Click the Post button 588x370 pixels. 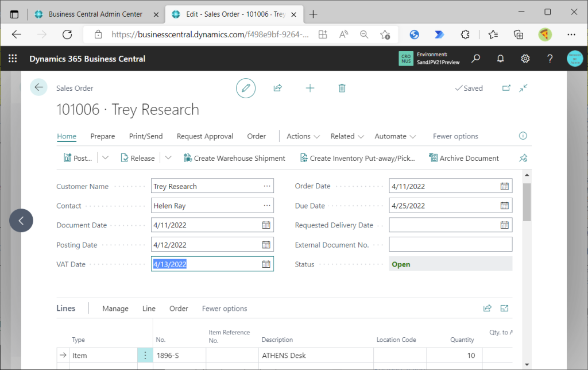click(x=78, y=158)
